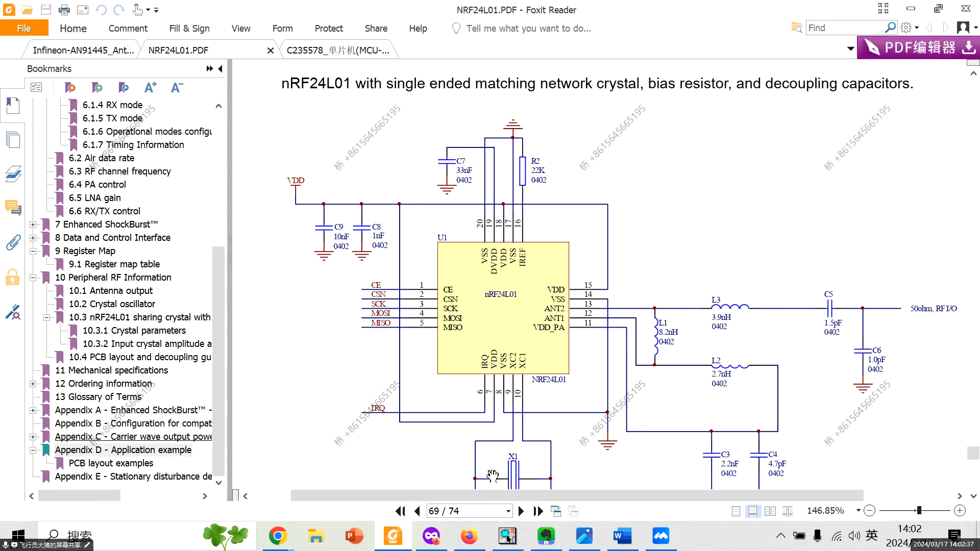Select the Hand tool icon
980x551 pixels.
(137, 9)
